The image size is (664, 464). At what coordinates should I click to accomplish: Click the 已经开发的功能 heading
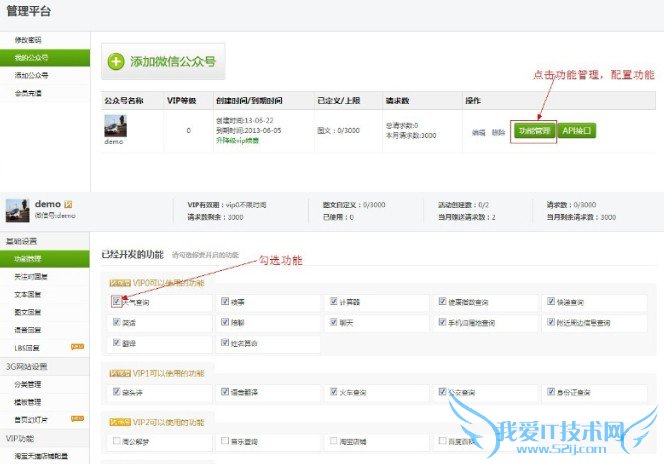pyautogui.click(x=133, y=254)
